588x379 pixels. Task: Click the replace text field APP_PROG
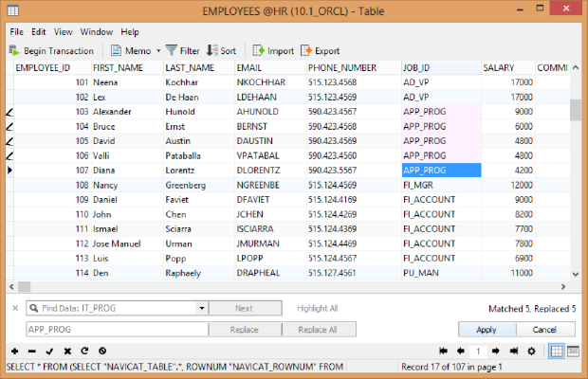(x=117, y=330)
